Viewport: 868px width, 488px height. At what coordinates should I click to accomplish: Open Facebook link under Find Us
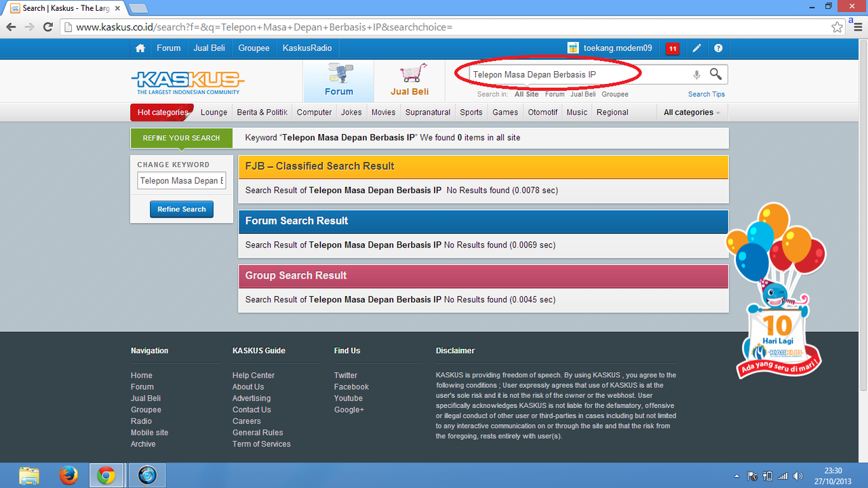tap(351, 387)
